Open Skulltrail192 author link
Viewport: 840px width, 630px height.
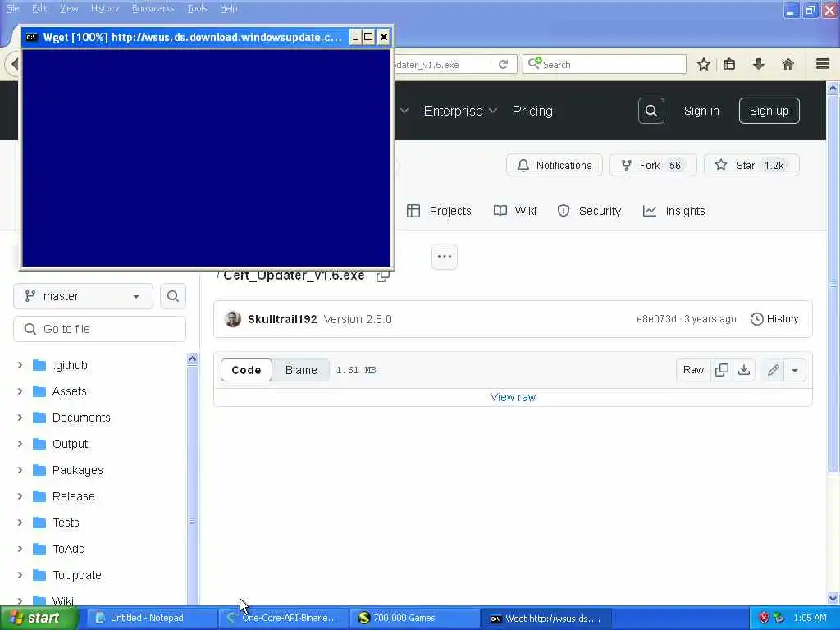[282, 319]
